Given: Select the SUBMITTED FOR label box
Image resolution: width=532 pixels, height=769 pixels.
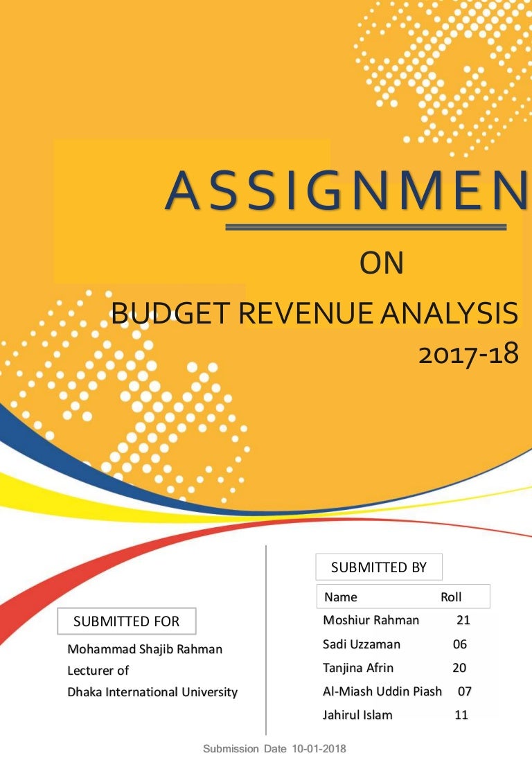Looking at the screenshot, I should pos(126,621).
